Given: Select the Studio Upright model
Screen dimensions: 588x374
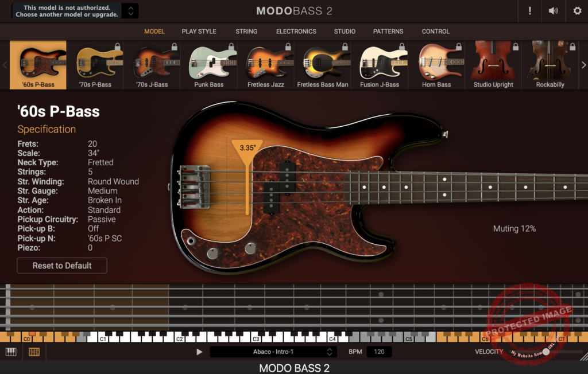Looking at the screenshot, I should point(493,65).
